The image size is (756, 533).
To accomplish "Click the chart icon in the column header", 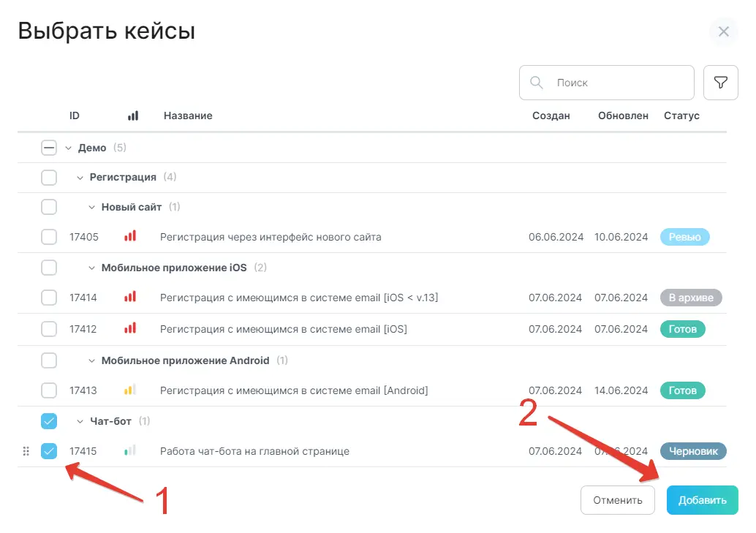I will click(132, 115).
